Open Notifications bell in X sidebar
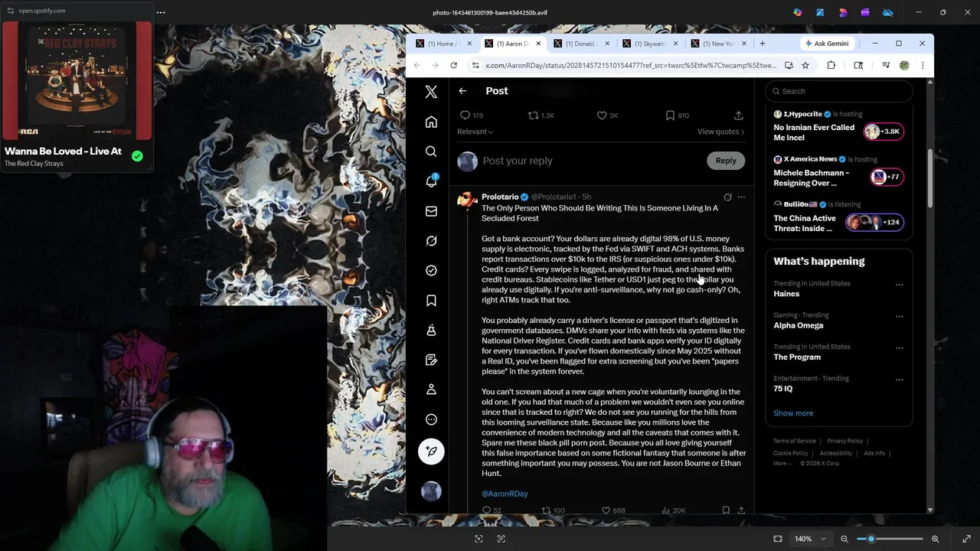The image size is (980, 551). click(431, 181)
